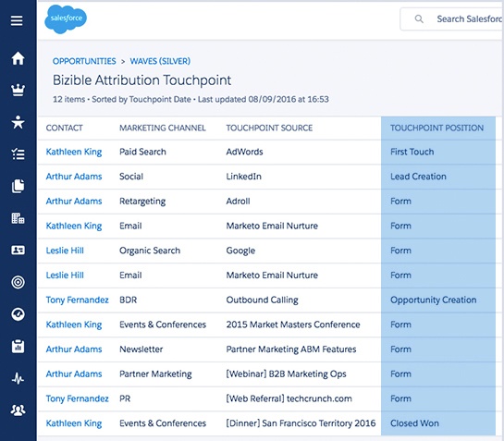
Task: Open the target bullseye icon
Action: point(18,282)
